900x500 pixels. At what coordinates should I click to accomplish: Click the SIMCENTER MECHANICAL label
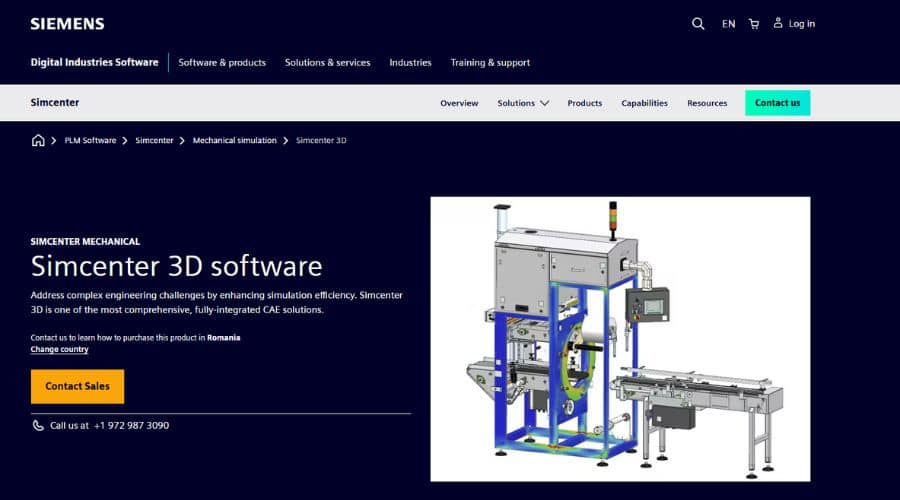[85, 242]
